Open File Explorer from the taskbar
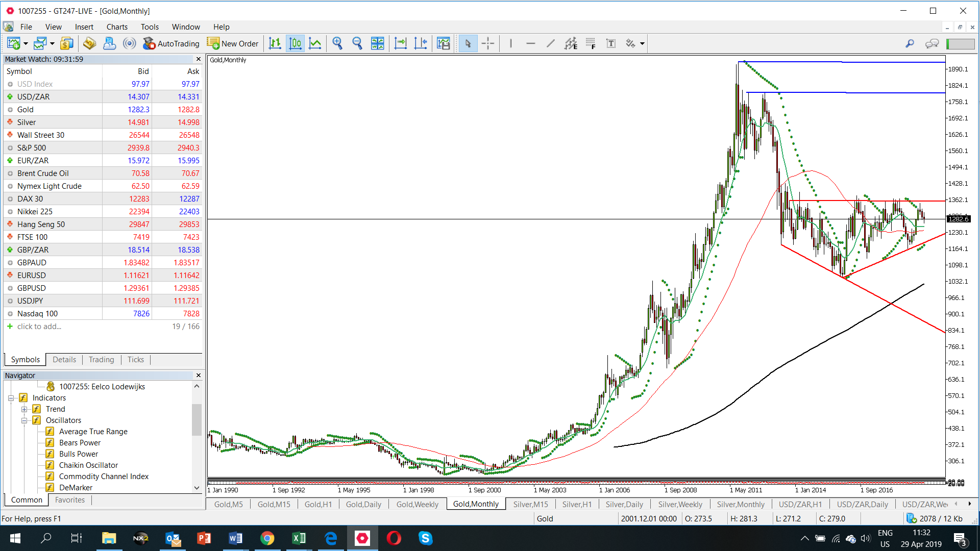This screenshot has width=980, height=551. tap(109, 538)
